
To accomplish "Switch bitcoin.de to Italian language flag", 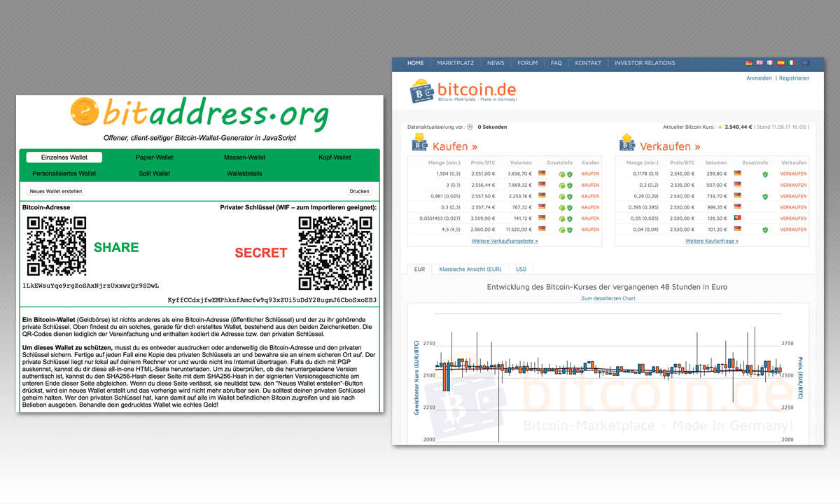I will point(791,63).
